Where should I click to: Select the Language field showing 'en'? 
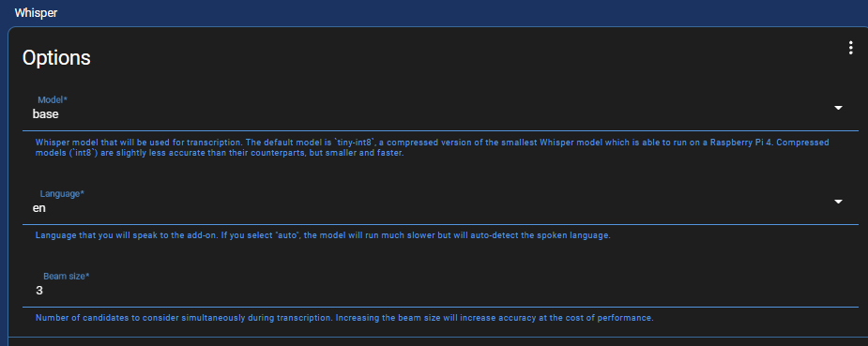click(x=440, y=203)
